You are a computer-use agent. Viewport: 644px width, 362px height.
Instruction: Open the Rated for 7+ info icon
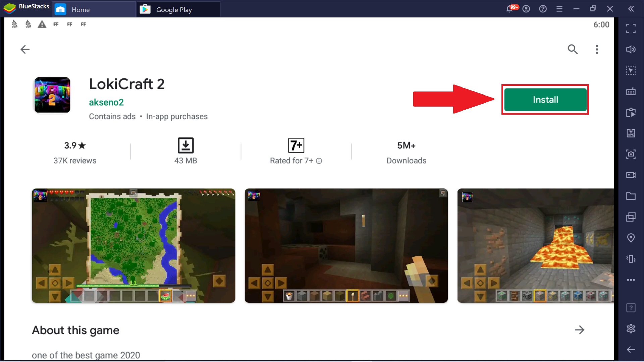point(319,161)
